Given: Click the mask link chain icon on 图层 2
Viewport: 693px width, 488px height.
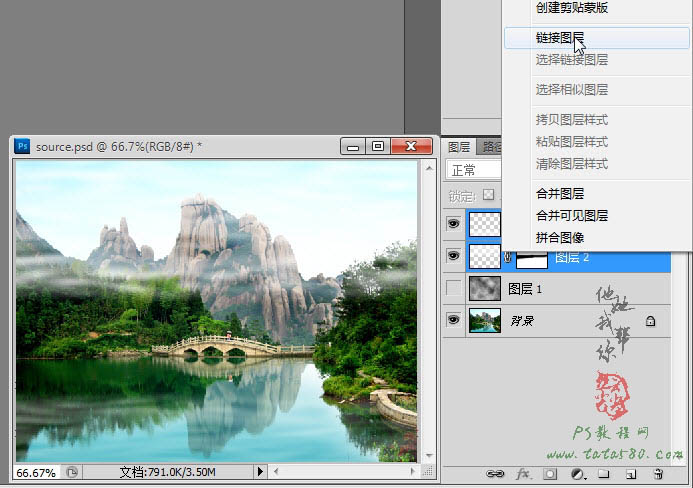Looking at the screenshot, I should tap(508, 256).
